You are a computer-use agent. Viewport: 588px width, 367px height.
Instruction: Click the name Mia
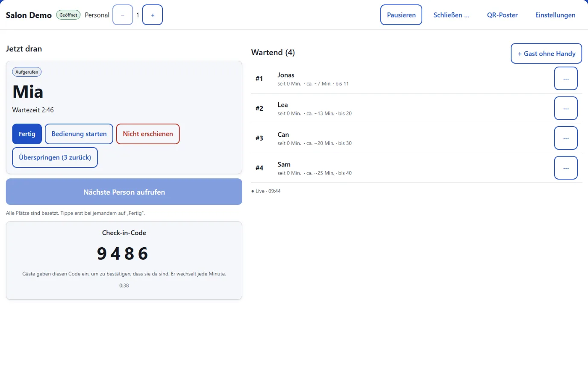(28, 92)
